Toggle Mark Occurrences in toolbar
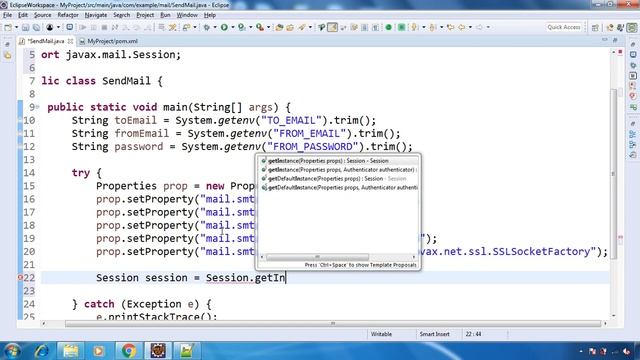The height and width of the screenshot is (360, 640). click(x=333, y=27)
